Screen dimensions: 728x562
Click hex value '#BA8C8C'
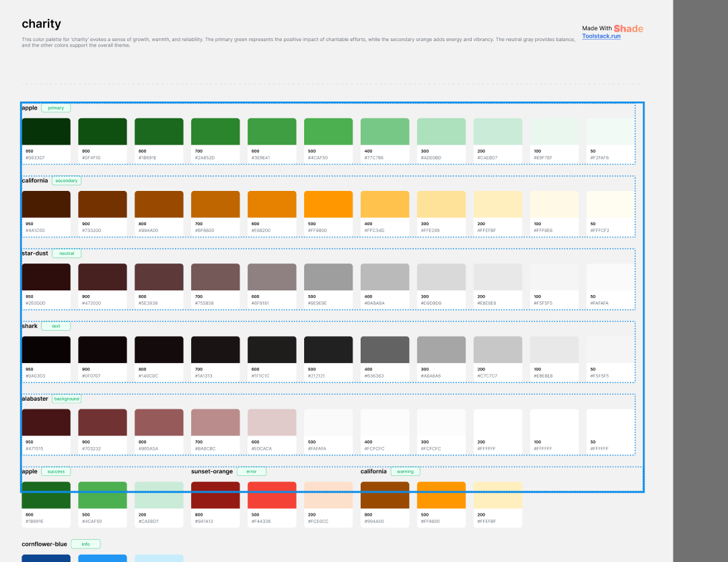205,449
